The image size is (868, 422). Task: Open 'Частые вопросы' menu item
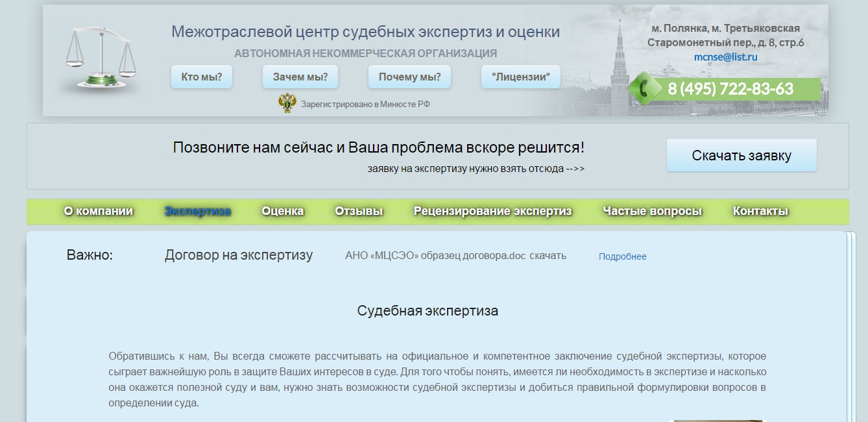(x=653, y=211)
